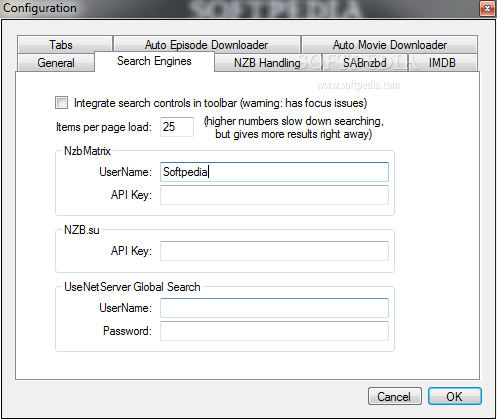Image resolution: width=497 pixels, height=420 pixels.
Task: Open the NZB Handling tab
Action: pyautogui.click(x=268, y=63)
